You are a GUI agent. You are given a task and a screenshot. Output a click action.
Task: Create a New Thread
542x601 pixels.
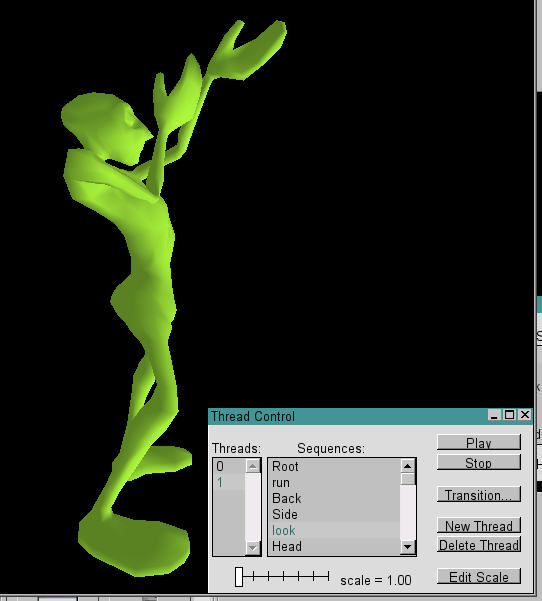click(479, 525)
